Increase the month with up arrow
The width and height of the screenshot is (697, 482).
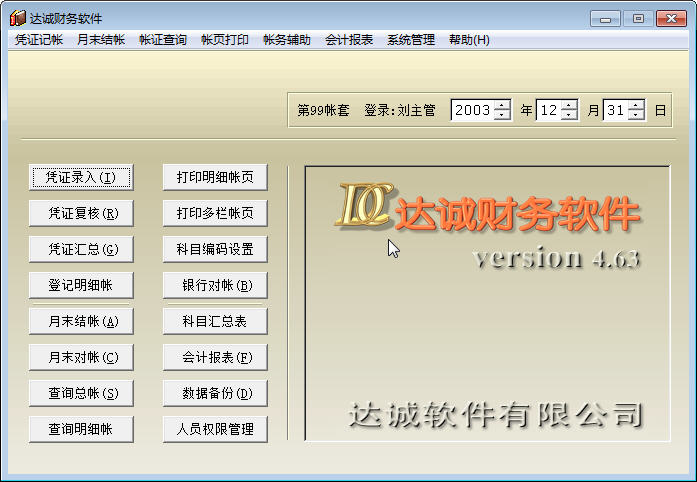569,105
